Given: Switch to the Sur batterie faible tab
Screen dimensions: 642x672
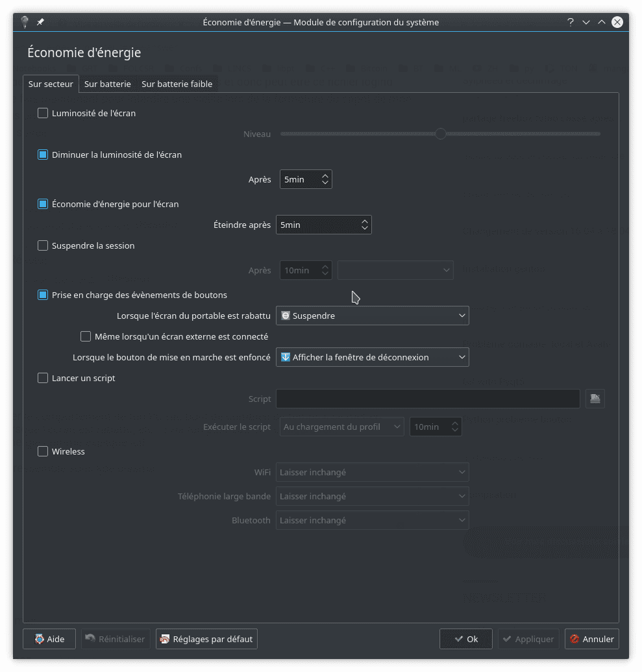Looking at the screenshot, I should pos(177,84).
